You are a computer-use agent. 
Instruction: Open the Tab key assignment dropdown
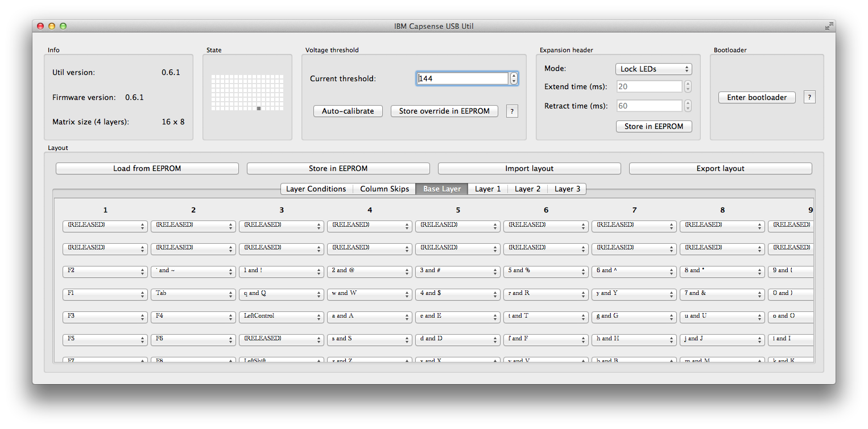click(193, 294)
